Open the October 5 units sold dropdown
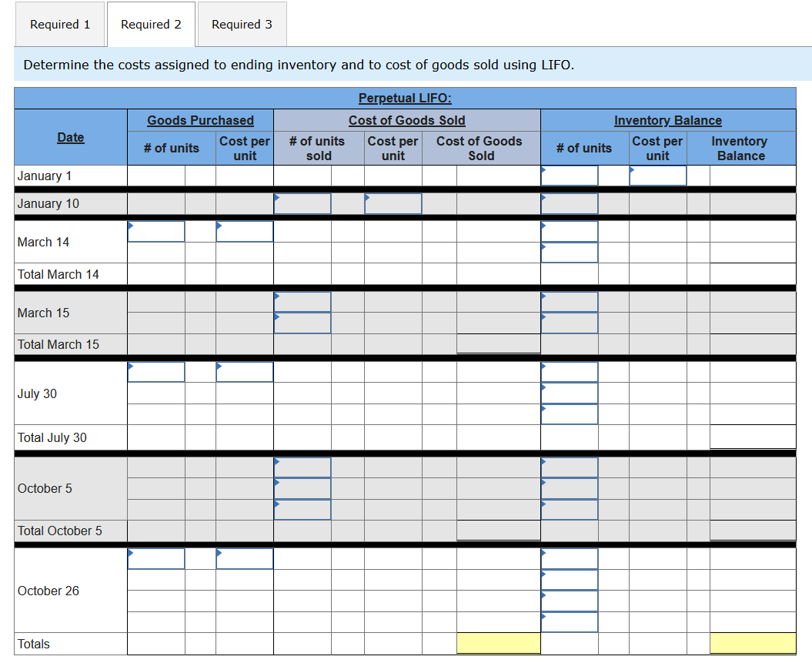Image resolution: width=812 pixels, height=663 pixels. click(x=302, y=466)
